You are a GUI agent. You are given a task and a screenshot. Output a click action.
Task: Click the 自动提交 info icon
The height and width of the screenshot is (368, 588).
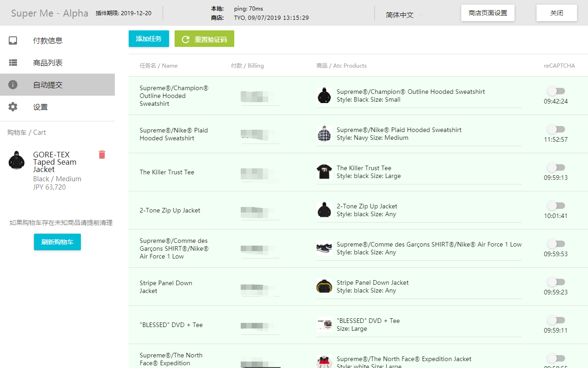coord(13,85)
